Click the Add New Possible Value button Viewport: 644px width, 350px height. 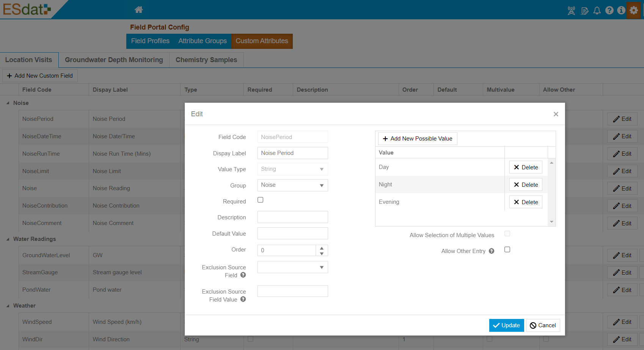pos(417,138)
